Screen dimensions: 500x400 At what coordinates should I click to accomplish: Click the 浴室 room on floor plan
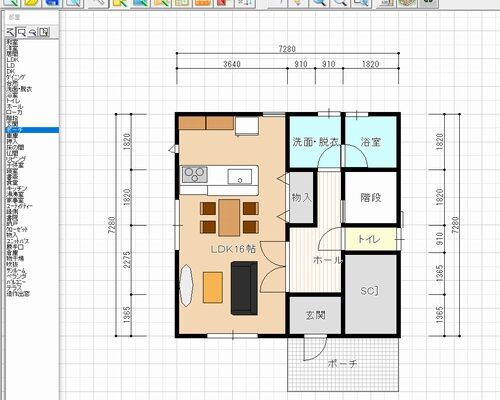(371, 142)
